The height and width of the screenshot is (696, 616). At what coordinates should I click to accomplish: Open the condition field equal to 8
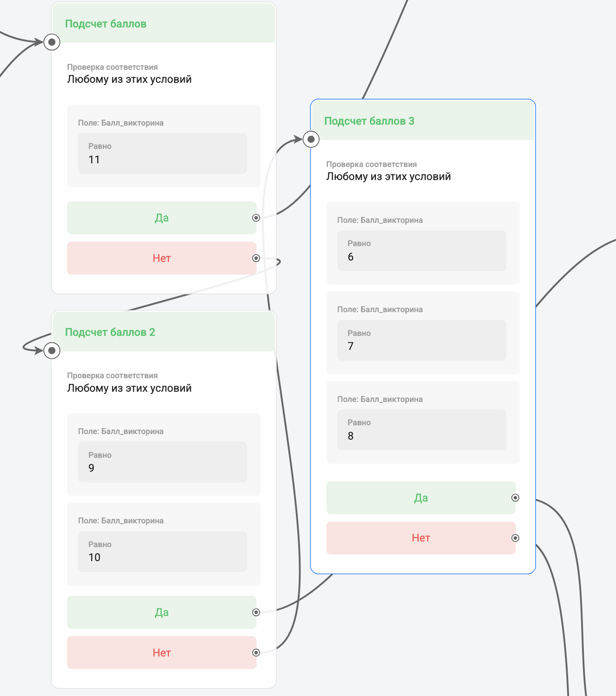(422, 430)
